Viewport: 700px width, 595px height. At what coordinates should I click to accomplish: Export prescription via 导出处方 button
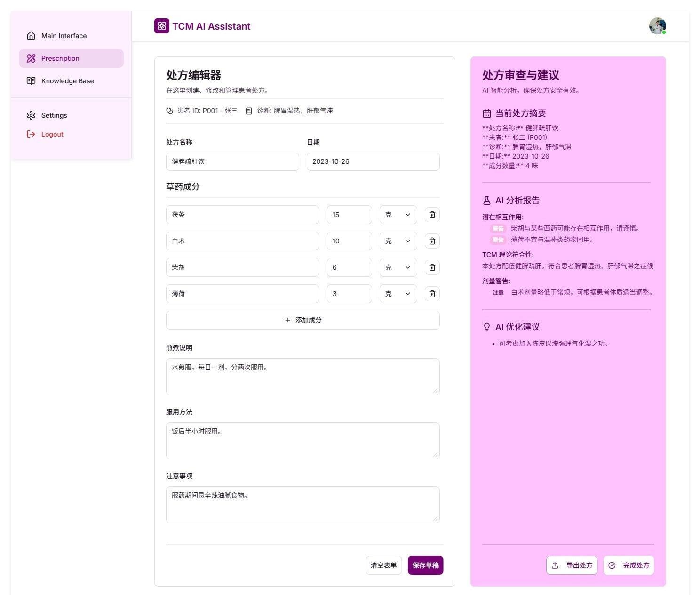pyautogui.click(x=572, y=565)
